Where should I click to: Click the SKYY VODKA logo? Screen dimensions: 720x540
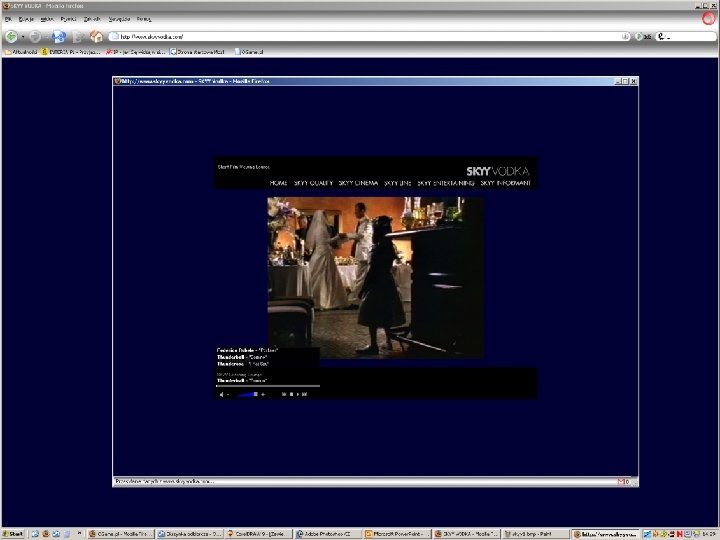coord(498,171)
